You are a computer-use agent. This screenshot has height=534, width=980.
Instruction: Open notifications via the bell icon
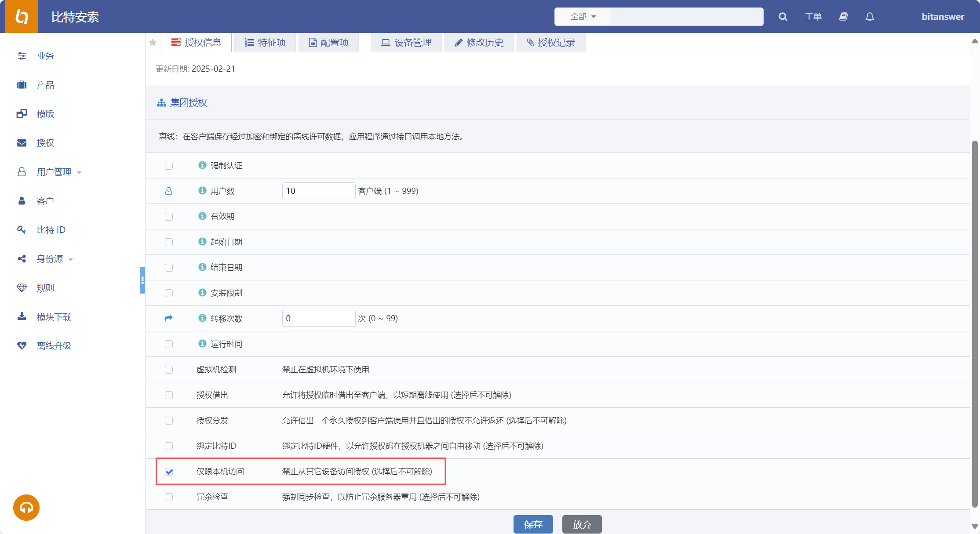[x=870, y=17]
